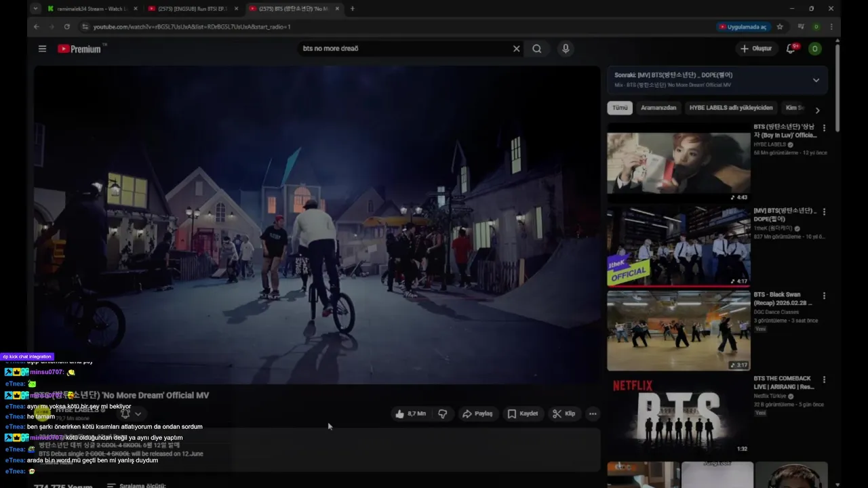Click the main video player area
Screen dimensions: 868x488
(317, 224)
